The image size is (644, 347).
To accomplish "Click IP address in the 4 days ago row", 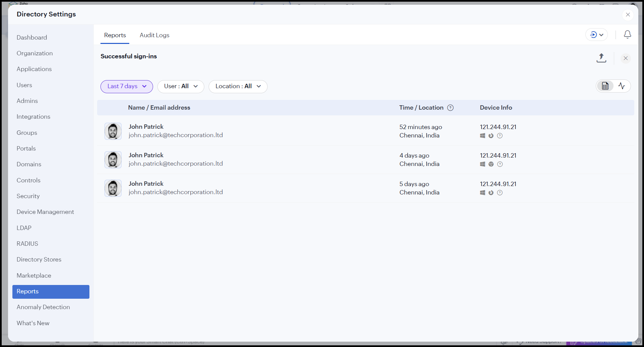I will [x=498, y=156].
